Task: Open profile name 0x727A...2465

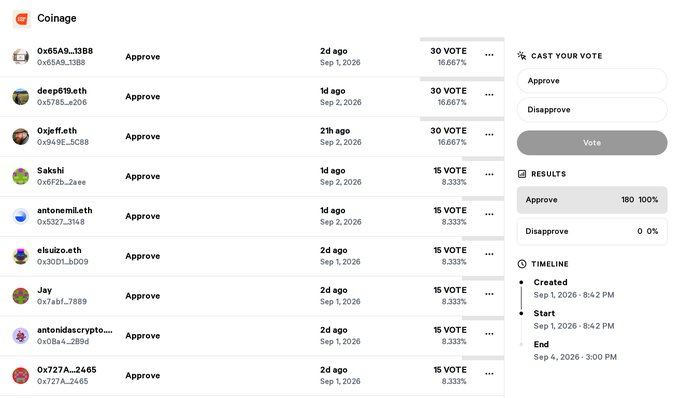Action: pos(67,370)
